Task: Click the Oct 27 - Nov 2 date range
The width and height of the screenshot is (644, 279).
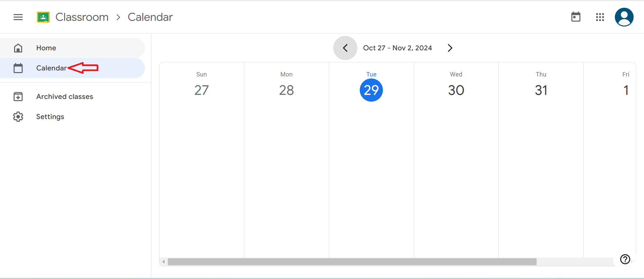Action: click(398, 48)
